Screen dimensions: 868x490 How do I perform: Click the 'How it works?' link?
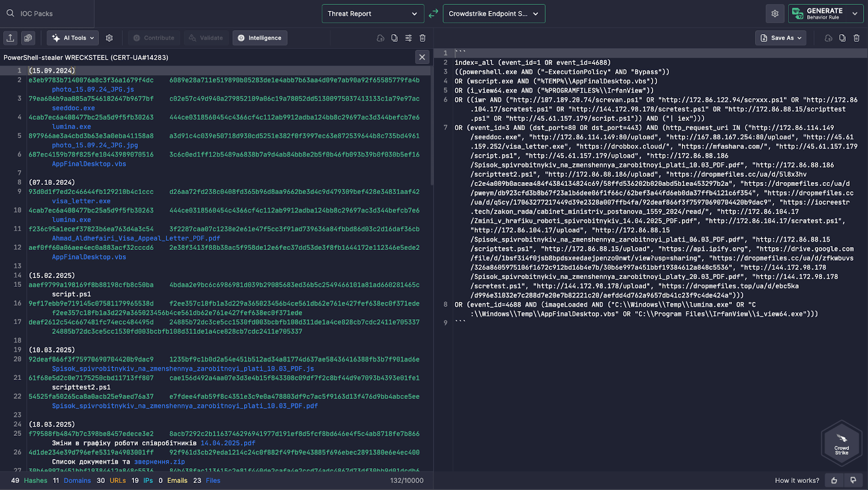(x=797, y=480)
